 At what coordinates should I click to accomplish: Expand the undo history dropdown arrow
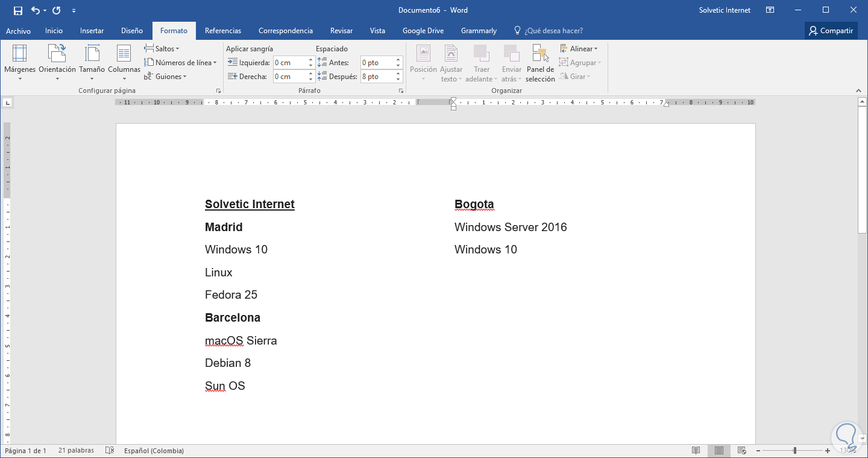click(x=45, y=11)
